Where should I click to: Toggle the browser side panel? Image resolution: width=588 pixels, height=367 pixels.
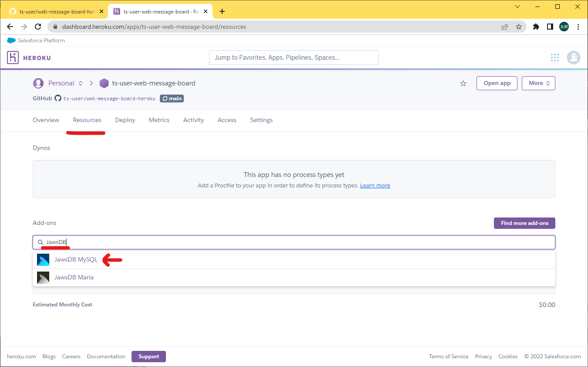[x=550, y=27]
